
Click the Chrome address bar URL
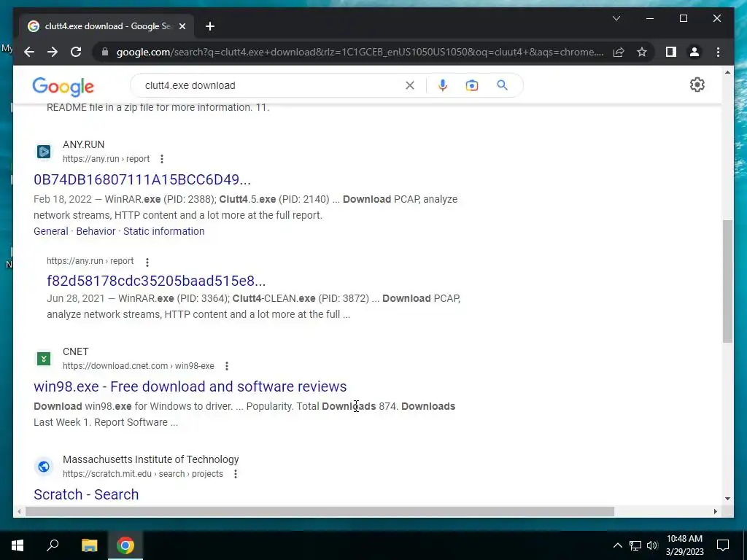click(x=360, y=52)
